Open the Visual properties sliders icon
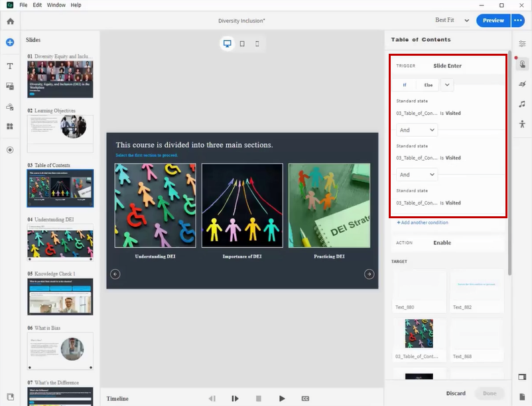532x406 pixels. [x=522, y=43]
